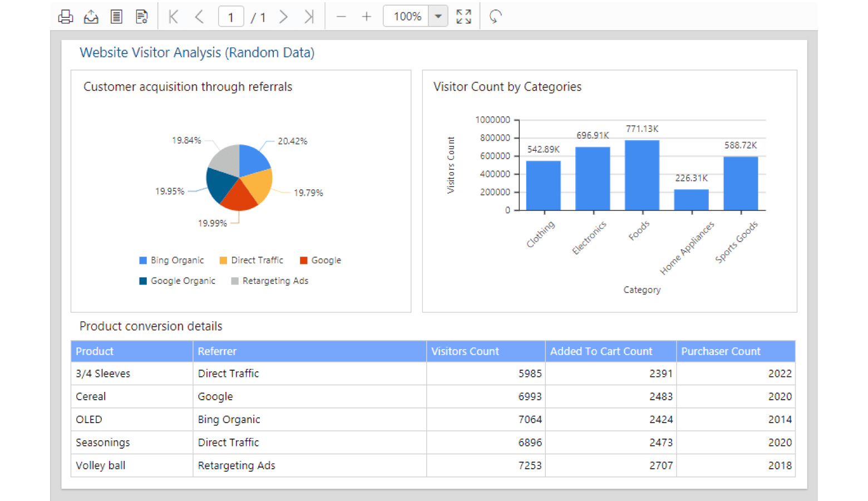This screenshot has width=868, height=501.
Task: Jump to last page of report
Action: coord(309,17)
